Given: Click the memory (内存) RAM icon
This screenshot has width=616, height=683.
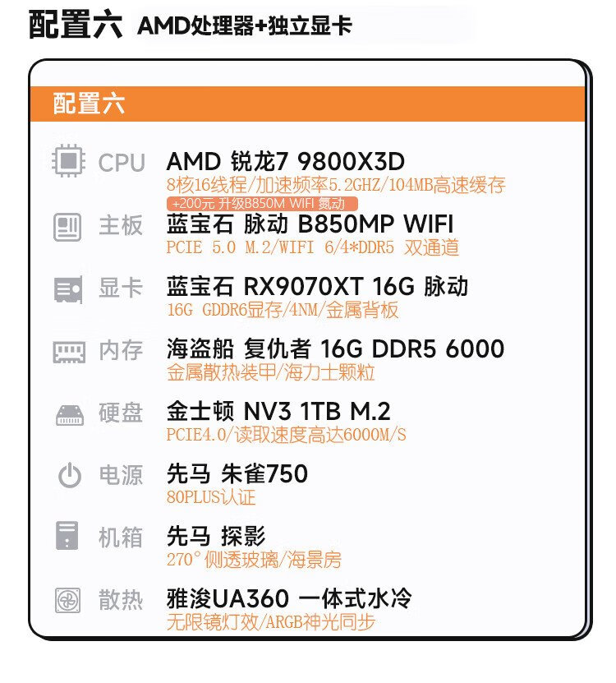Looking at the screenshot, I should coord(68,352).
